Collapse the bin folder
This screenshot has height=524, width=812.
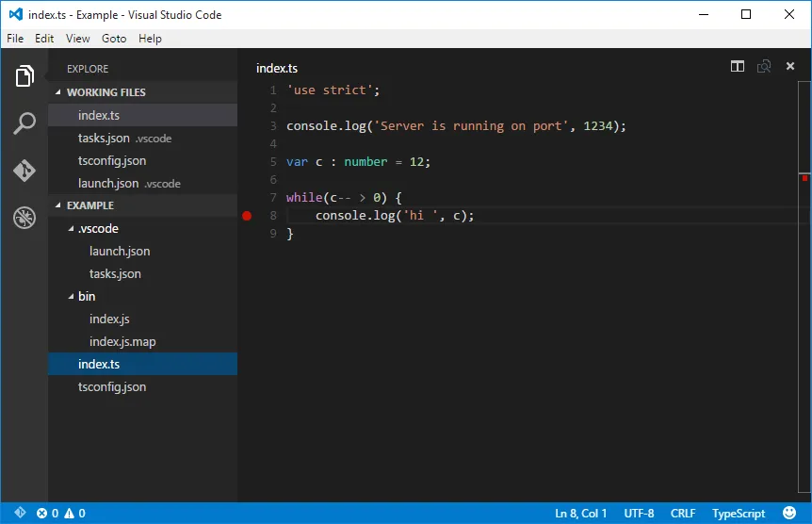click(72, 296)
